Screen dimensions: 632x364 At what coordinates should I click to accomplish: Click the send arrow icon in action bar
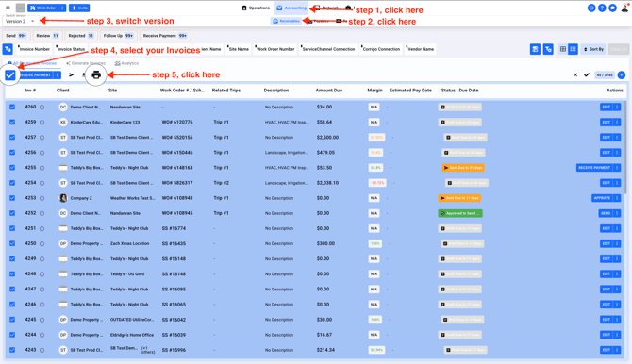71,75
